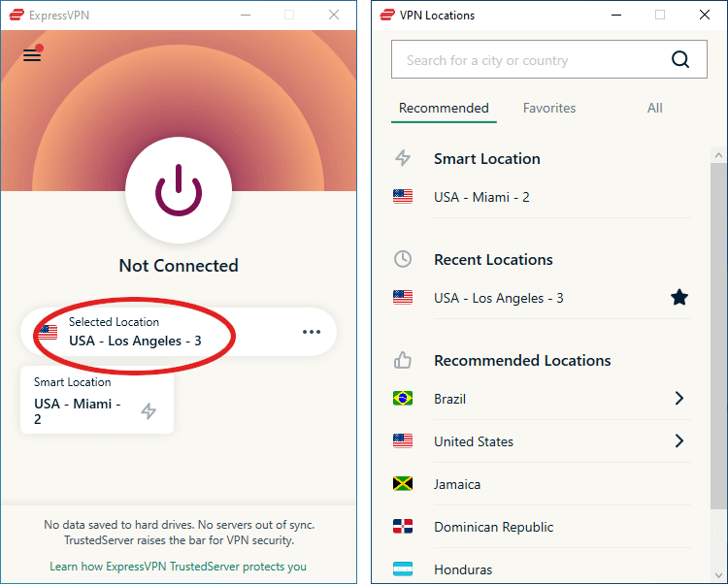Click the lightning icon on the Smart Location card
The image size is (728, 585).
[x=149, y=410]
